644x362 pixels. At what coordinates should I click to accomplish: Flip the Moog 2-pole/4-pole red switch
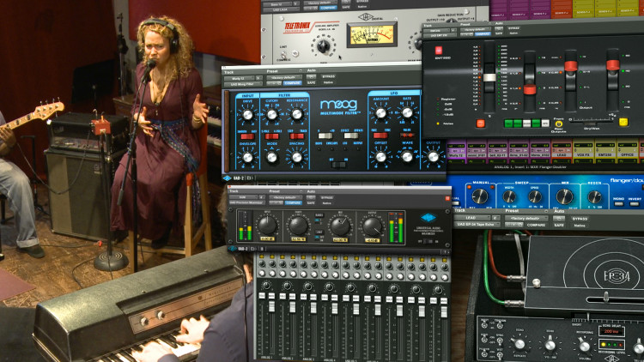pos(272,136)
